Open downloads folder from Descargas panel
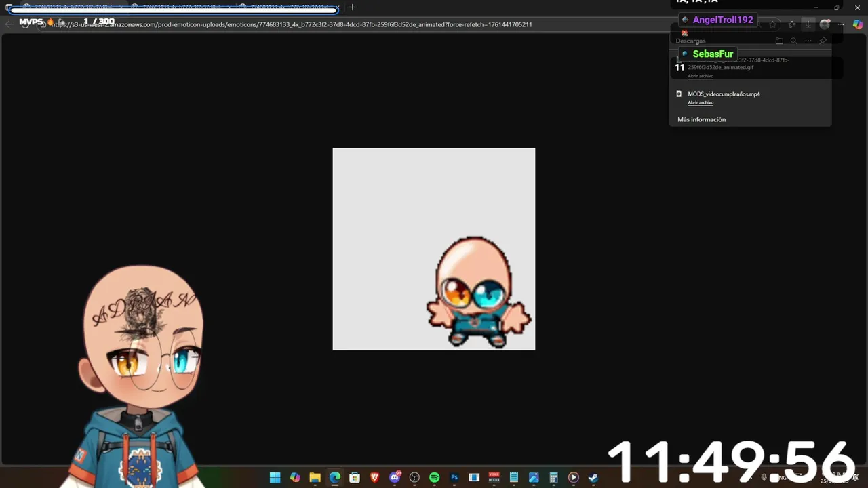 779,41
